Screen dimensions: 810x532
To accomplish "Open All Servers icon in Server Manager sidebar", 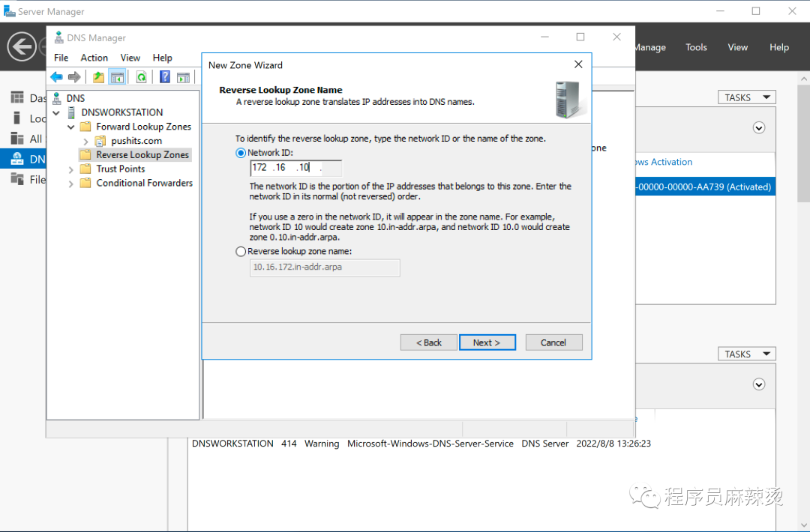I will [x=17, y=139].
